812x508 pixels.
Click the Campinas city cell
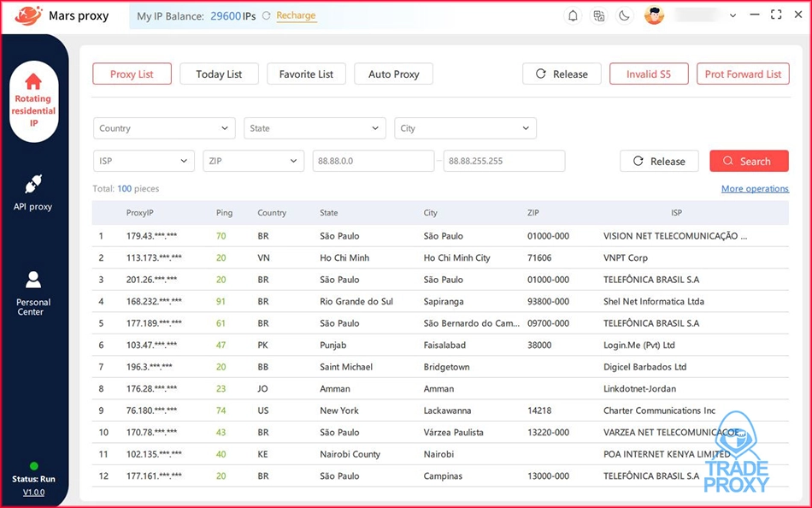(443, 476)
